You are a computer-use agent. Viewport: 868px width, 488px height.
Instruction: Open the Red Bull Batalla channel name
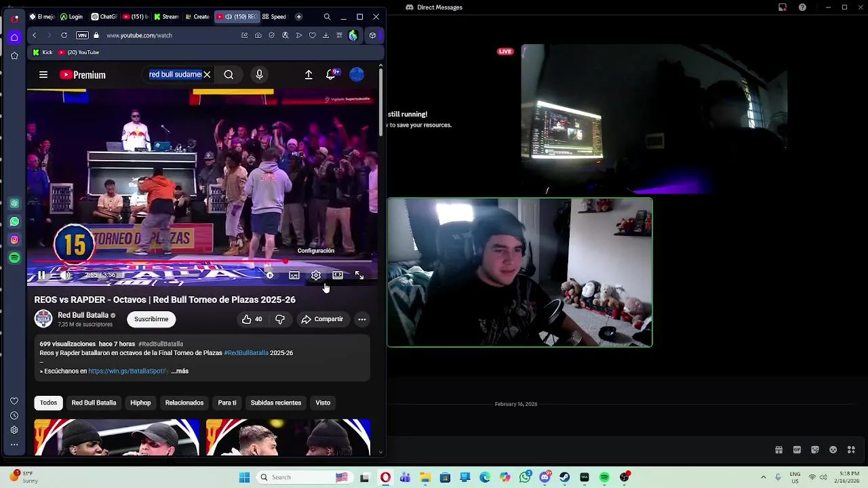[x=83, y=315]
